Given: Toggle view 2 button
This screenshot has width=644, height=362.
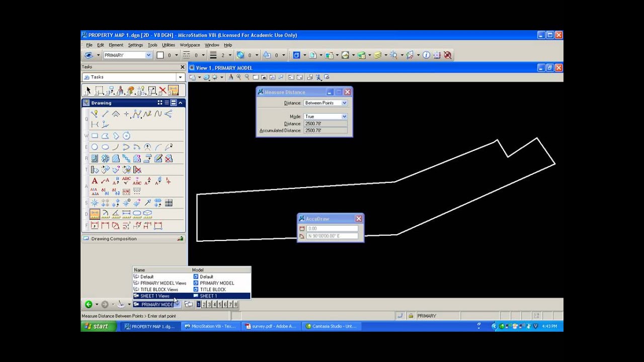Looking at the screenshot, I should [x=204, y=304].
